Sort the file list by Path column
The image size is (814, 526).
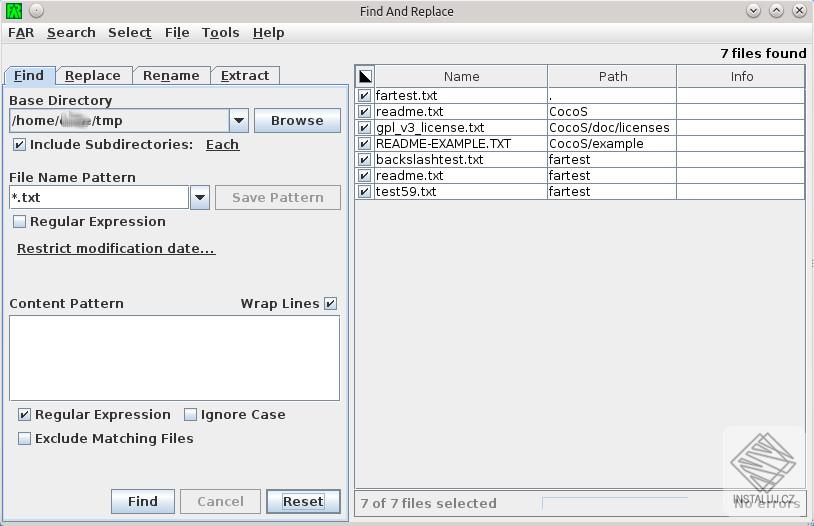click(x=612, y=76)
